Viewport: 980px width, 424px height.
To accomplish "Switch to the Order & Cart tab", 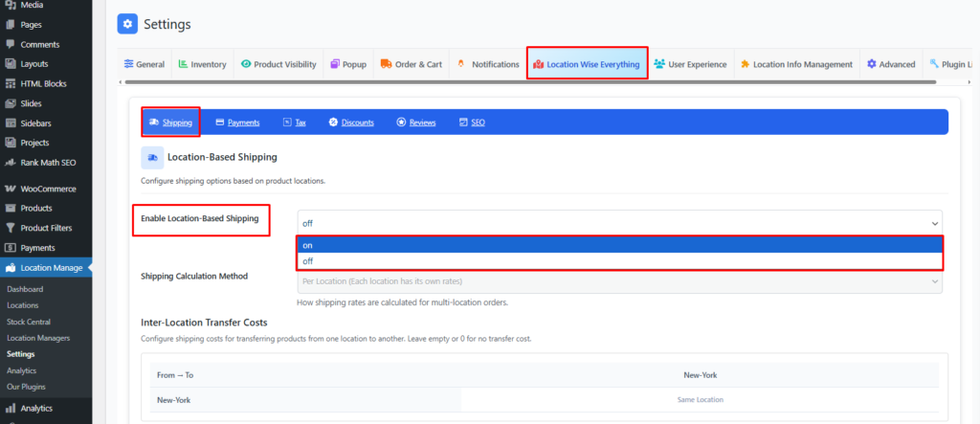I will coord(411,64).
